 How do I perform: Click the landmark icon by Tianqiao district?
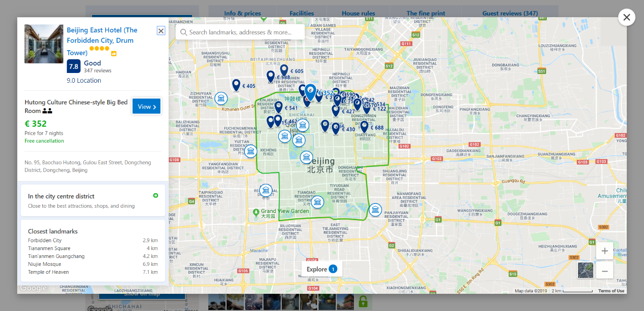click(x=318, y=202)
